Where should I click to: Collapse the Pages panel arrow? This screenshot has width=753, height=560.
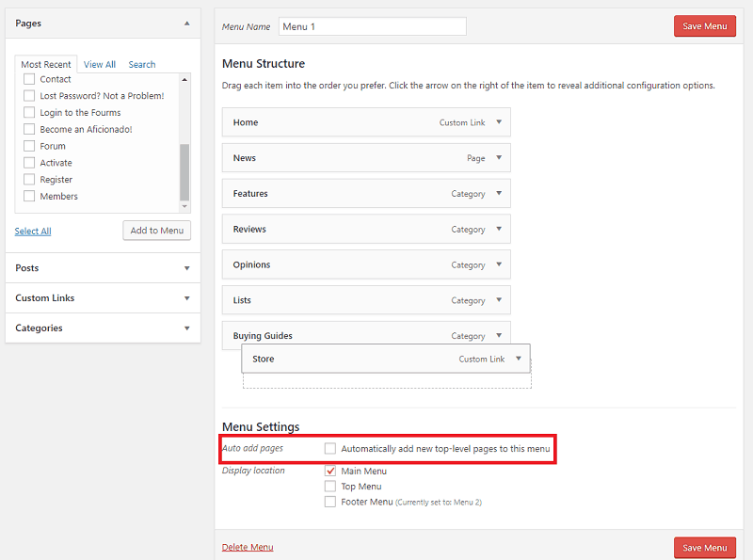click(186, 23)
